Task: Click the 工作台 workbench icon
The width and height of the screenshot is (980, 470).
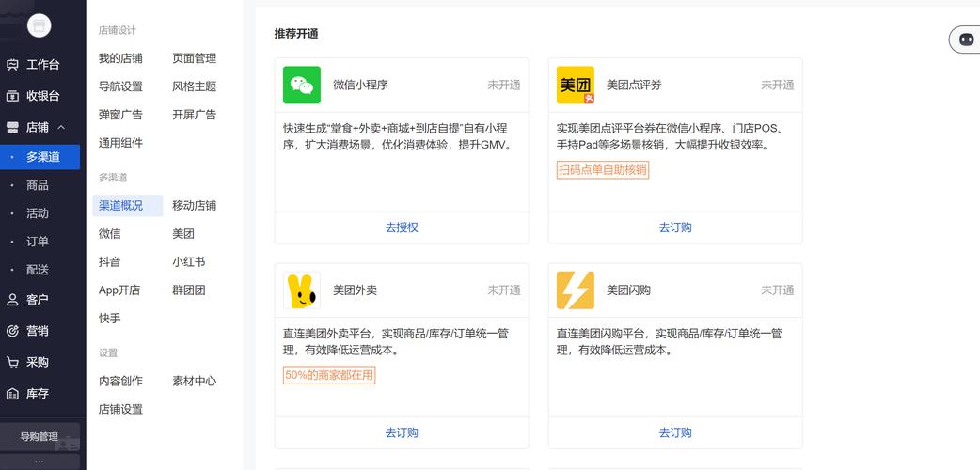Action: 12,65
